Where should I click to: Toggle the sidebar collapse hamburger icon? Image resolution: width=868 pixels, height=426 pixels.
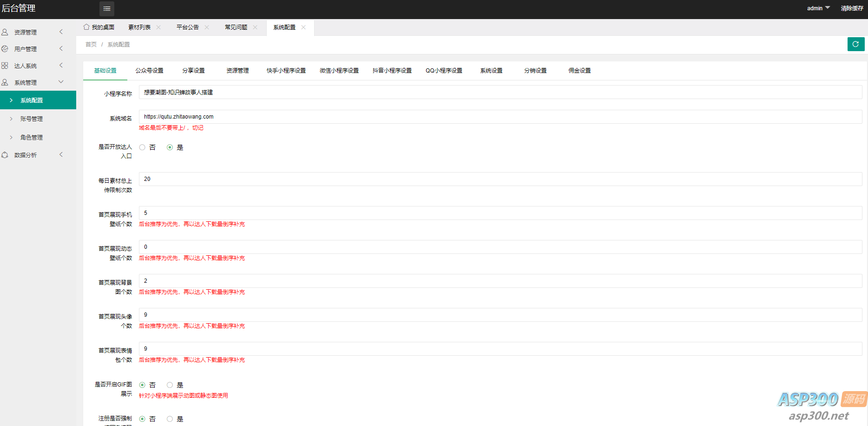[x=107, y=8]
